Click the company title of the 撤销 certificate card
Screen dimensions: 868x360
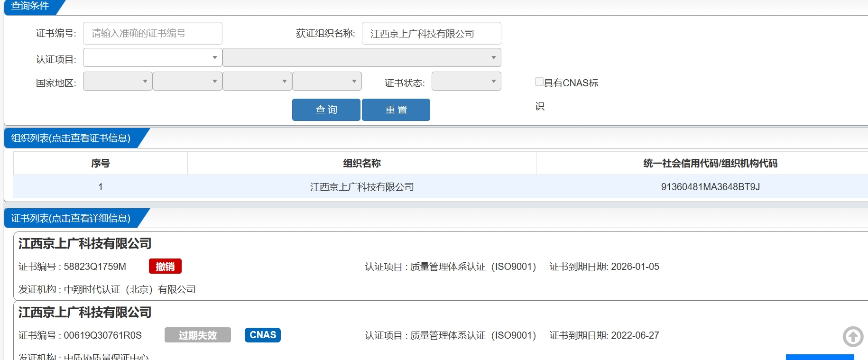coord(85,244)
